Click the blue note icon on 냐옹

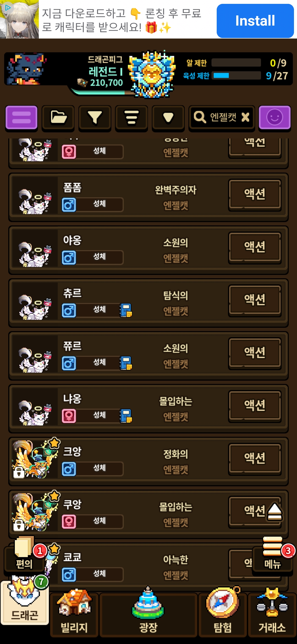coord(126,416)
